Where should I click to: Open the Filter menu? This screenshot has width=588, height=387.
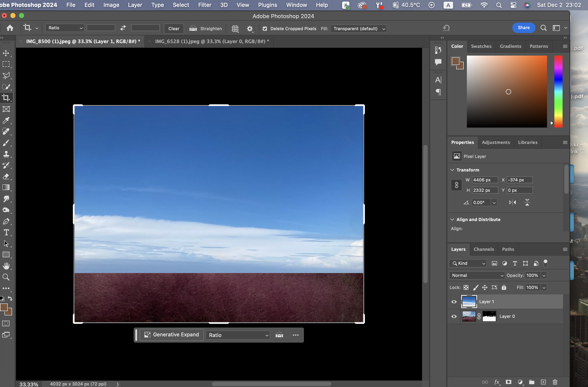tap(204, 5)
